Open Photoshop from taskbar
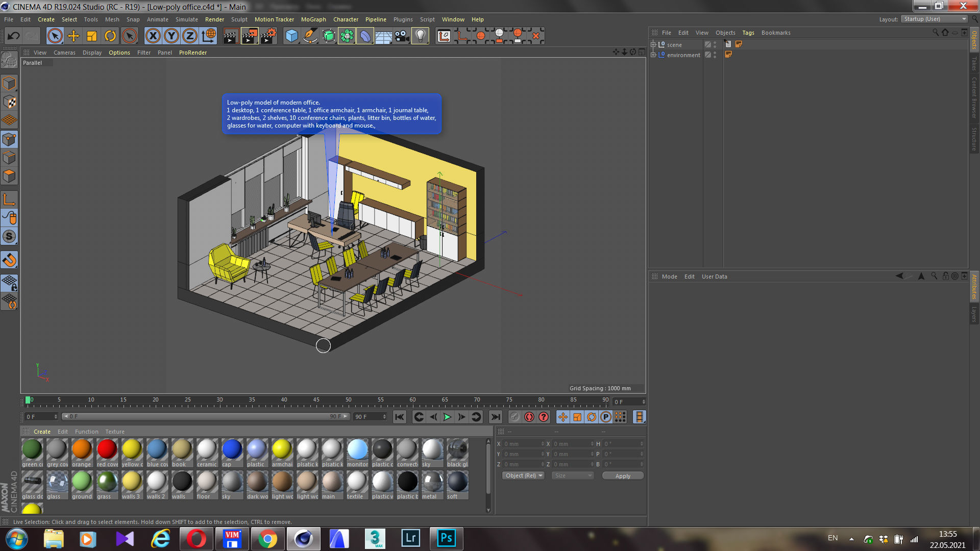 446,538
